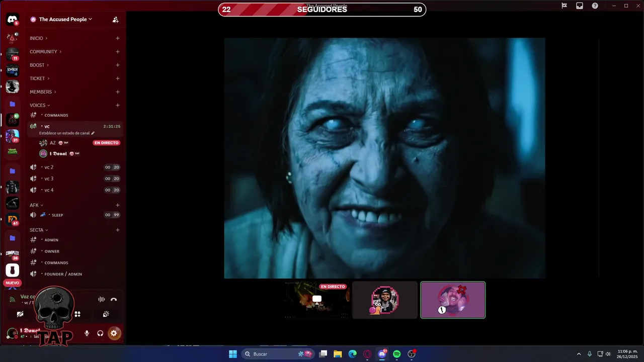
Task: Expand the BOOST category
Action: (39, 65)
